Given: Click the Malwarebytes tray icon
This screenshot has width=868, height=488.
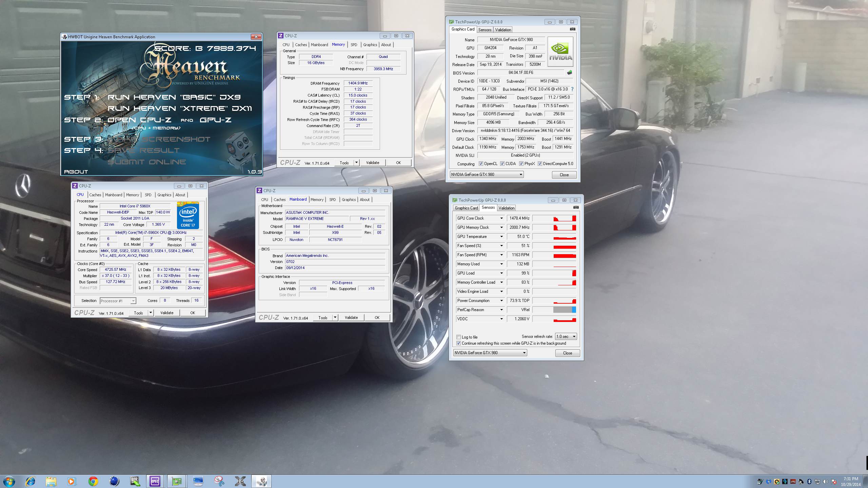Looking at the screenshot, I should 769,481.
